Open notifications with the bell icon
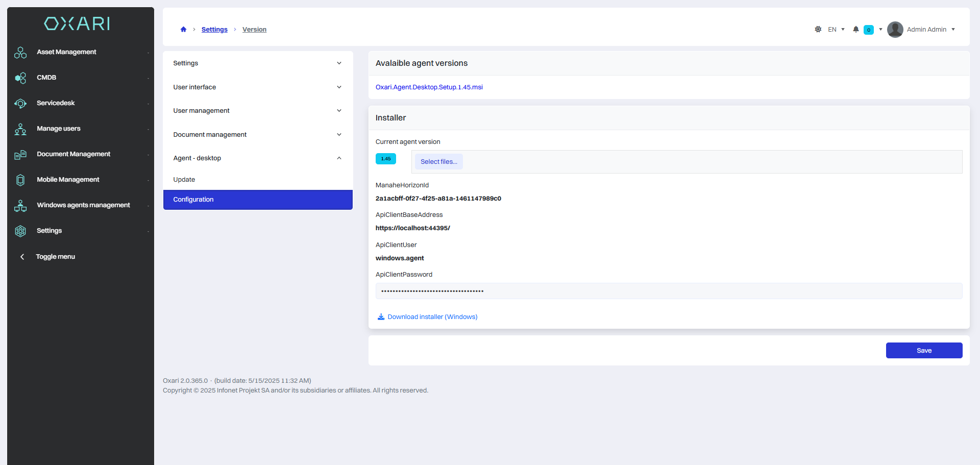The width and height of the screenshot is (980, 465). (x=856, y=30)
